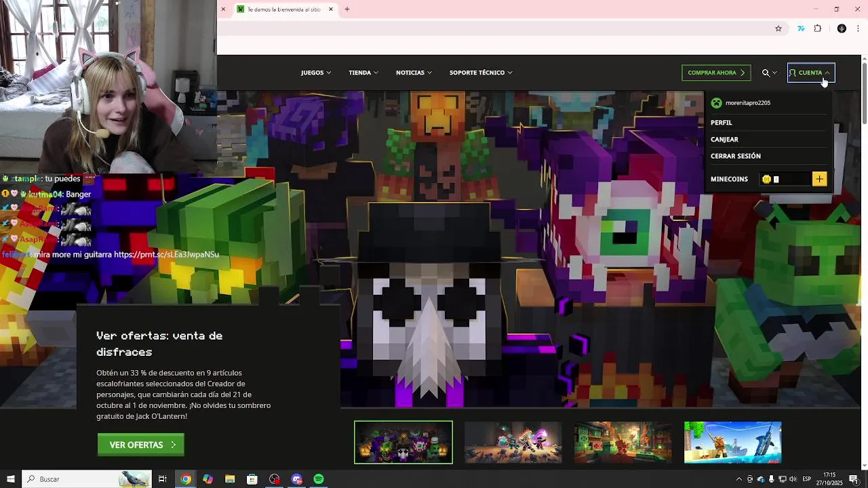Click the yellow plus to add Minecoins
Viewport: 868px width, 488px height.
(820, 179)
